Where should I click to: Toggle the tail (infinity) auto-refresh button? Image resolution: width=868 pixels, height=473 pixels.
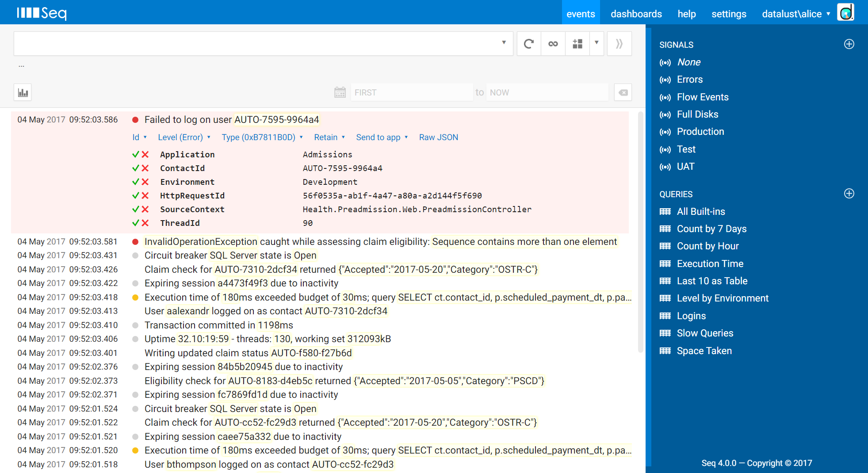[553, 44]
